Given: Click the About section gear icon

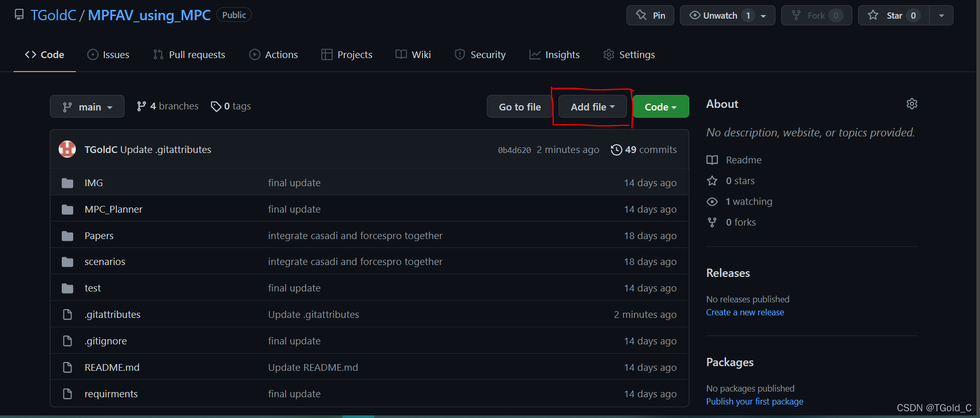Looking at the screenshot, I should coord(912,104).
